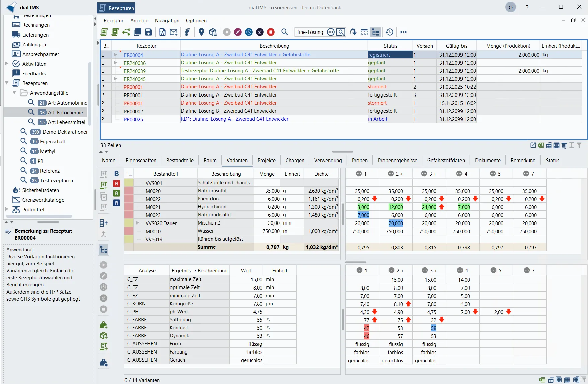Click the help question mark icon

click(x=527, y=7)
